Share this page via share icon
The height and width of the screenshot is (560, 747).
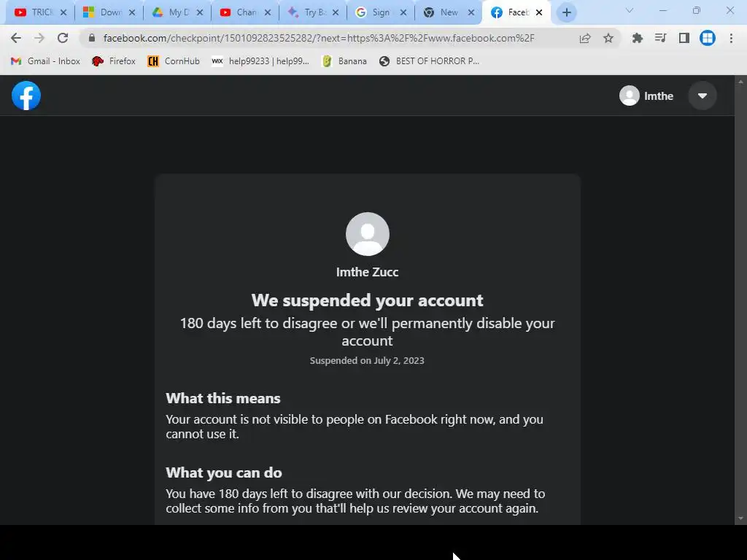click(585, 38)
